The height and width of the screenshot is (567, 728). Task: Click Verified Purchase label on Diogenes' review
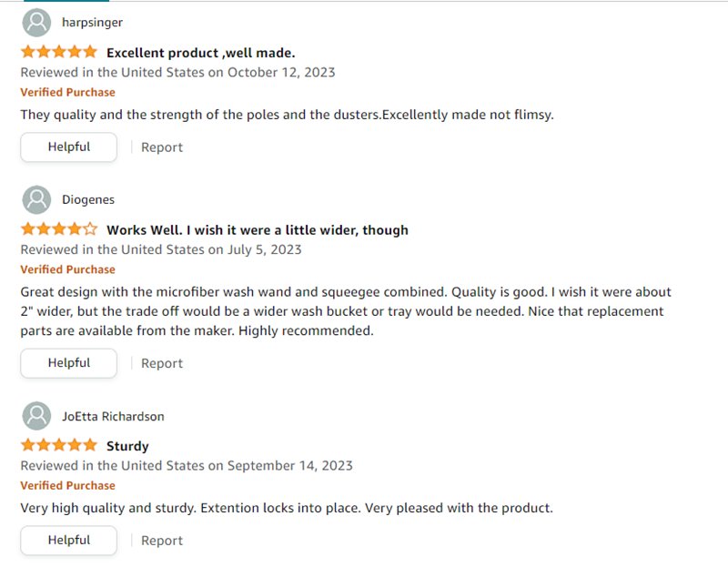67,269
